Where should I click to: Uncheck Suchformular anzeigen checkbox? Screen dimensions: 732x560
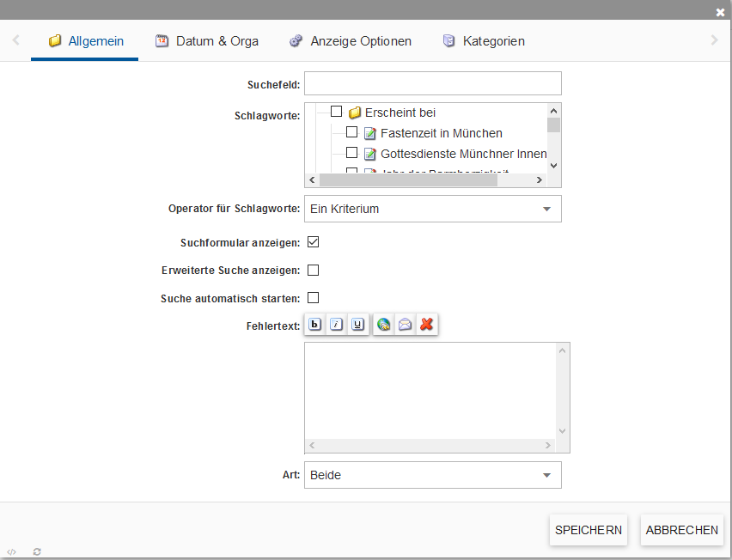[x=314, y=242]
